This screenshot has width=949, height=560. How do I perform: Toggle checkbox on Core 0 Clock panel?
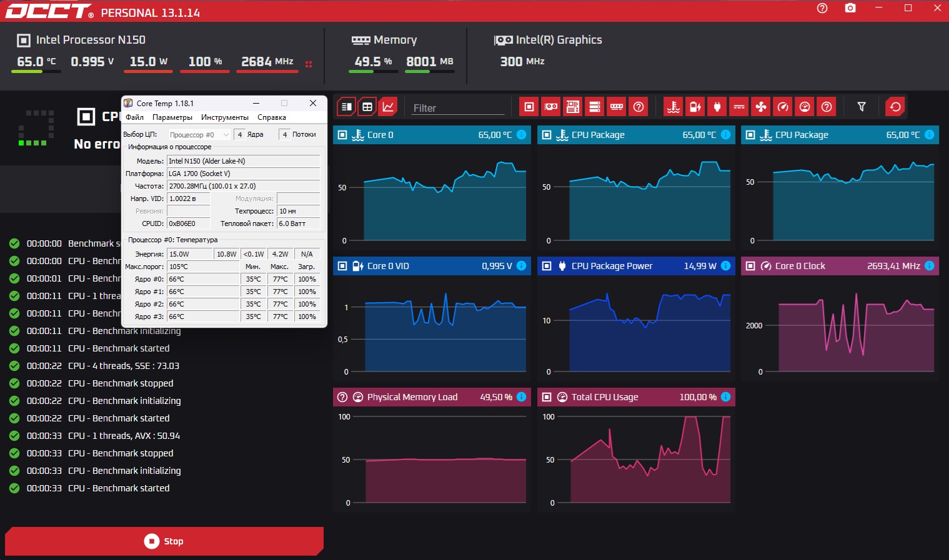(x=750, y=266)
